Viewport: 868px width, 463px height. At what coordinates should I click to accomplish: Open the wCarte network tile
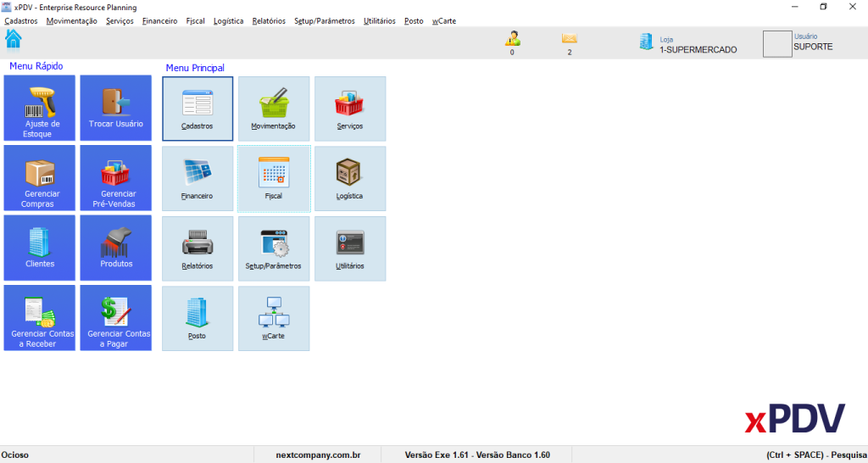pos(274,319)
